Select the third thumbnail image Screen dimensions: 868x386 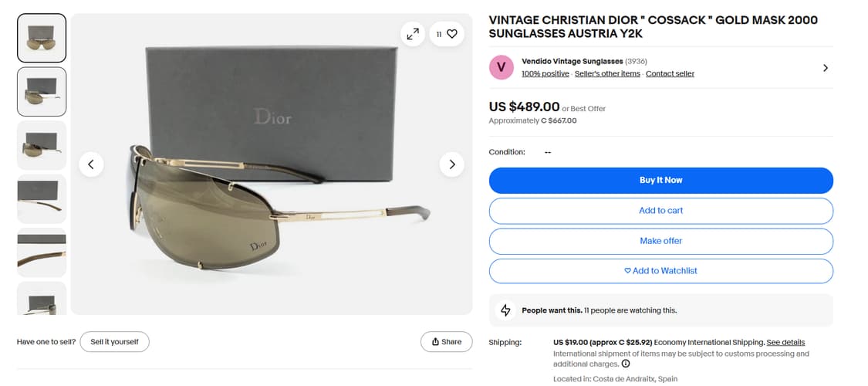tap(42, 145)
